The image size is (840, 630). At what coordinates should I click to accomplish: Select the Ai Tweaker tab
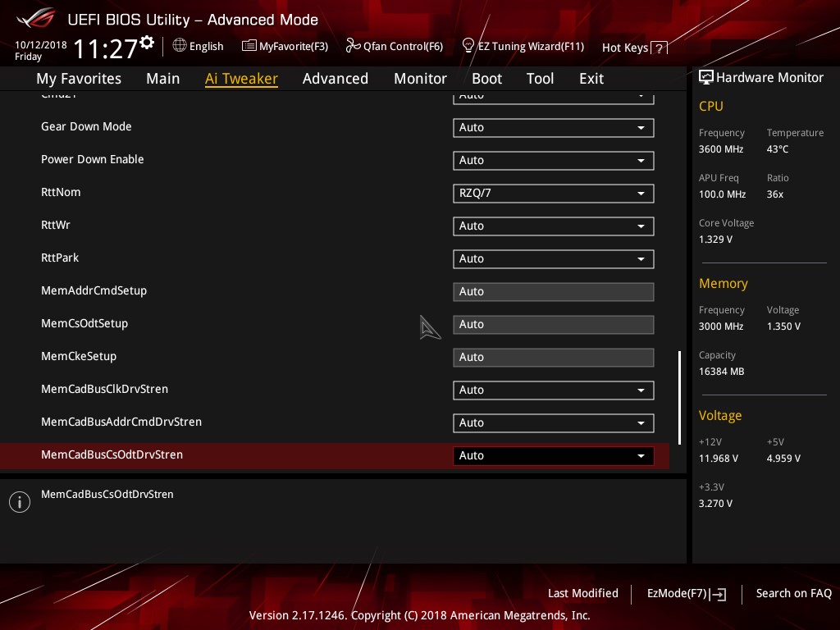241,79
